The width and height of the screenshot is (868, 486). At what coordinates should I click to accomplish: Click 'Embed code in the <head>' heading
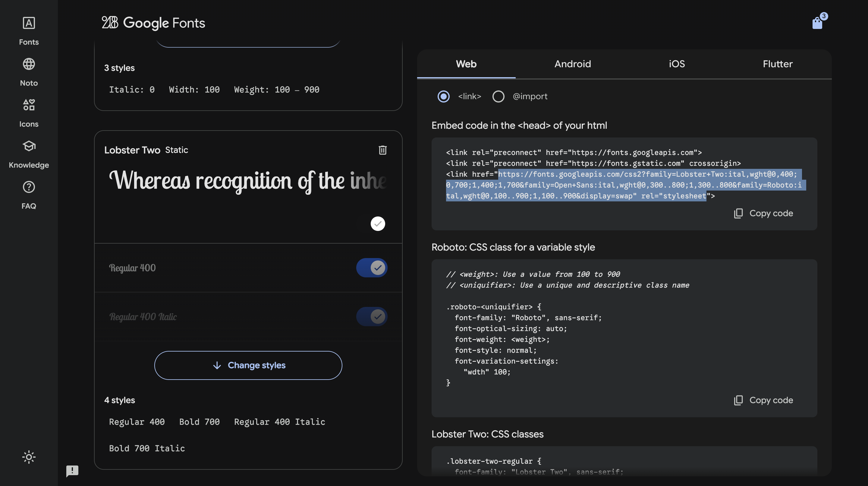point(519,125)
